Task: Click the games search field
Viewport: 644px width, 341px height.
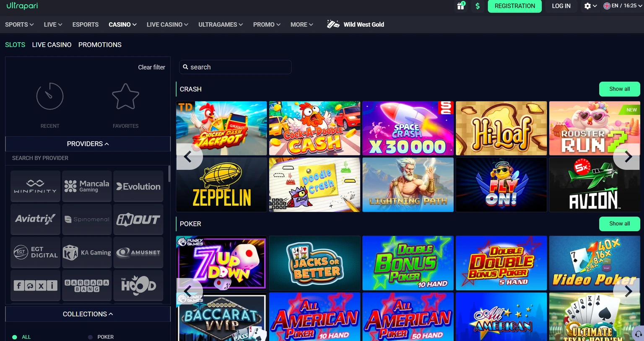Action: (235, 67)
